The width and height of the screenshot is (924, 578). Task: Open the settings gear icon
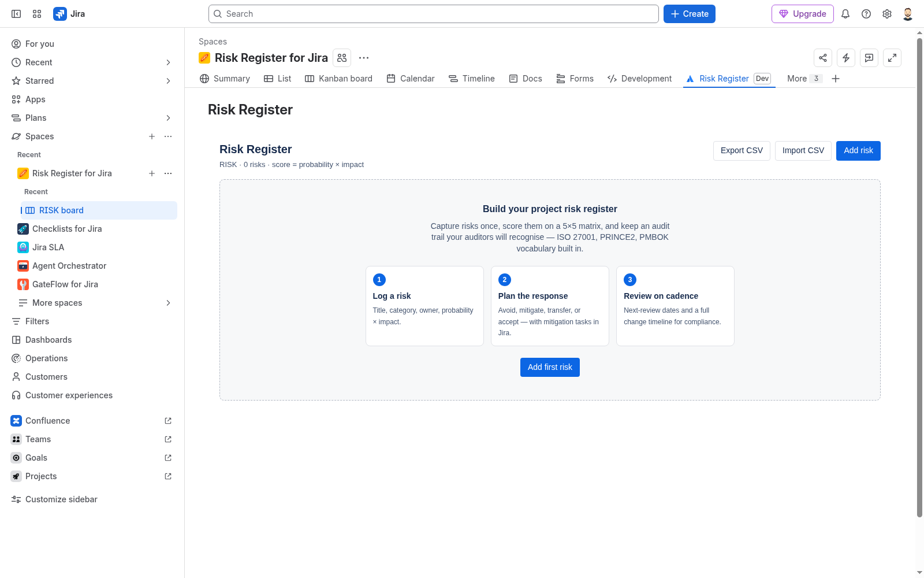[x=887, y=14]
